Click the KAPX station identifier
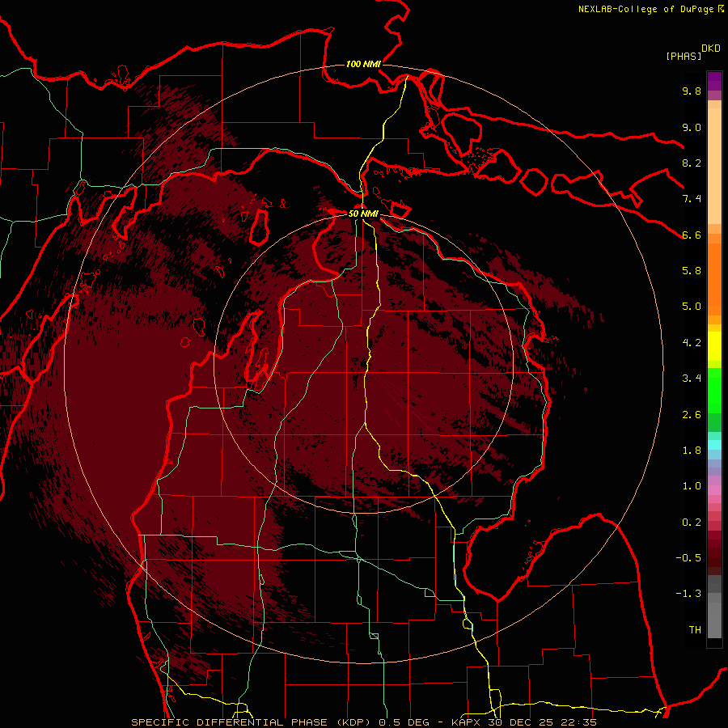The image size is (728, 728). 467,722
